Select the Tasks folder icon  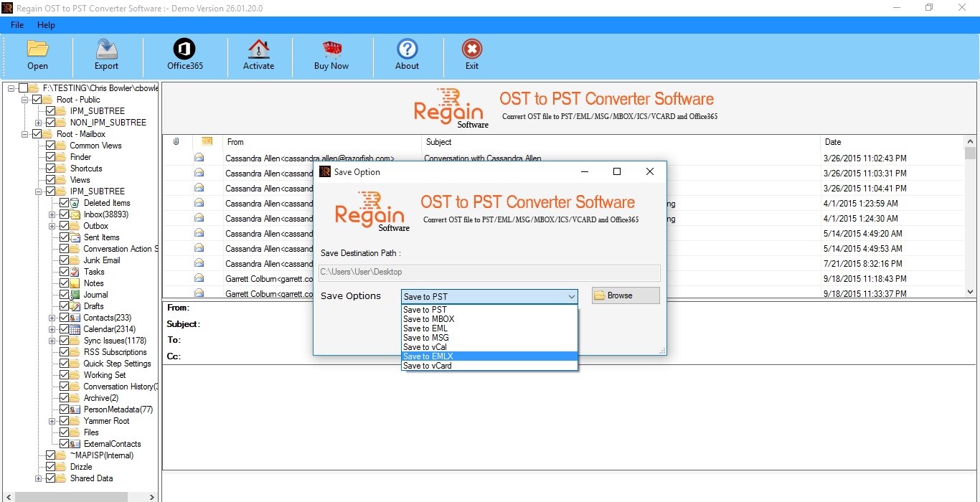pos(75,272)
